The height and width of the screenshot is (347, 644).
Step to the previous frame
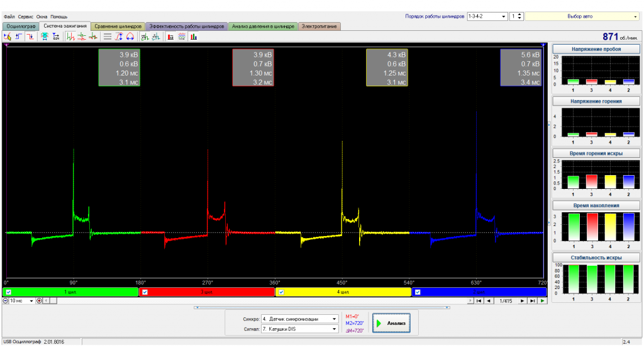(489, 301)
